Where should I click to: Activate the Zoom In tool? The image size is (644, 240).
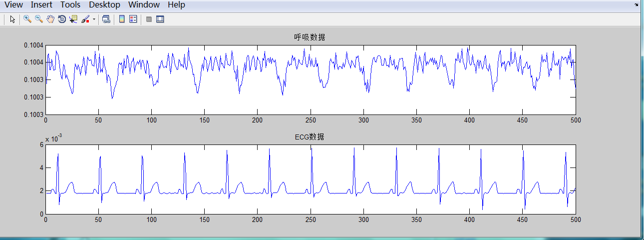click(27, 19)
